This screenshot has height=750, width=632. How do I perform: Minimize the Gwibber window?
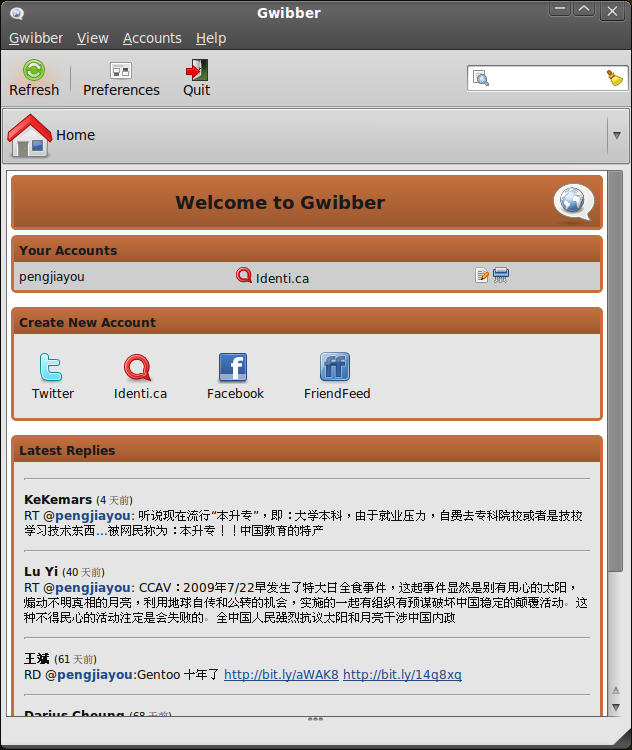(560, 9)
